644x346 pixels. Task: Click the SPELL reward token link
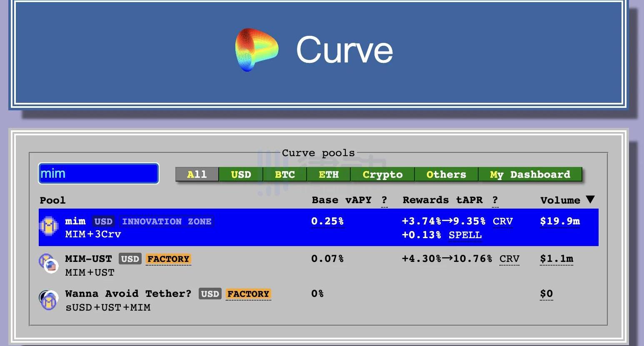[465, 235]
